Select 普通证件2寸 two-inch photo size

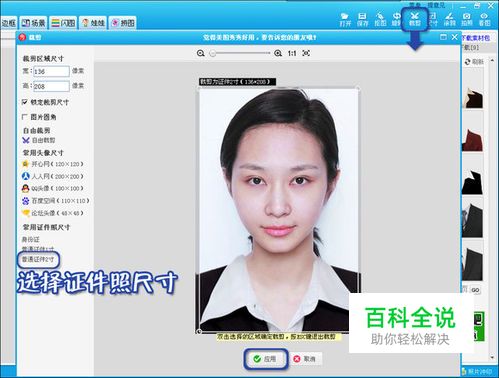point(38,259)
